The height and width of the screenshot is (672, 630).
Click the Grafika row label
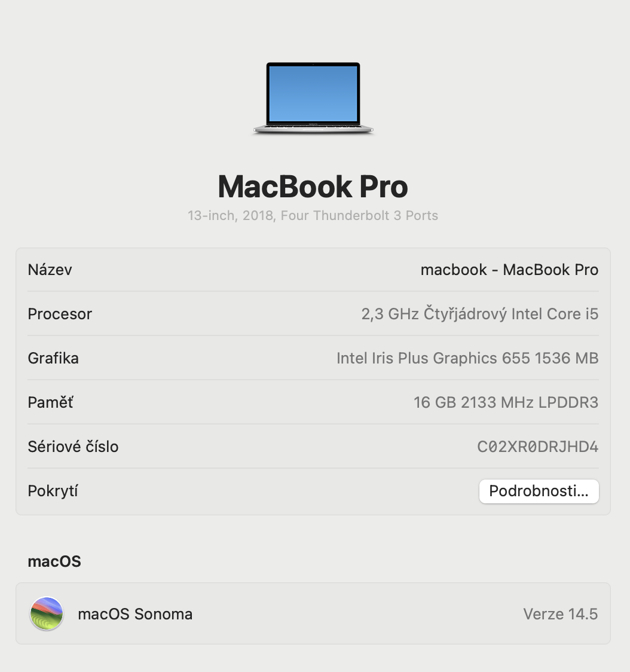coord(53,358)
